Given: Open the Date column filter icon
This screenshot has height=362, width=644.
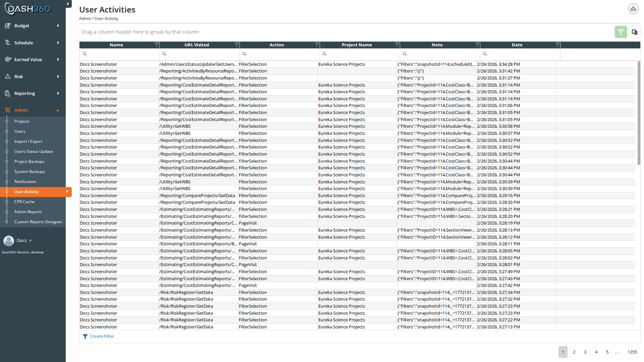Looking at the screenshot, I should point(557,45).
